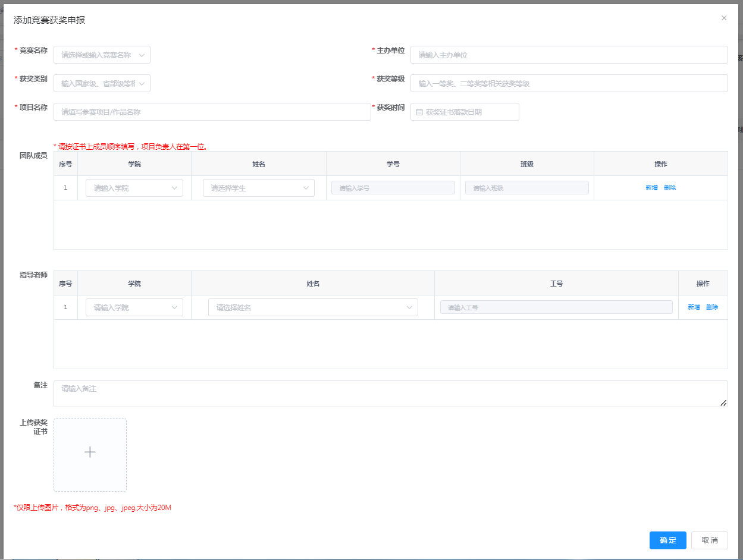Screen dimensions: 743x560
Task: Open 学院 dropdown in 团队成员 table
Action: click(134, 188)
